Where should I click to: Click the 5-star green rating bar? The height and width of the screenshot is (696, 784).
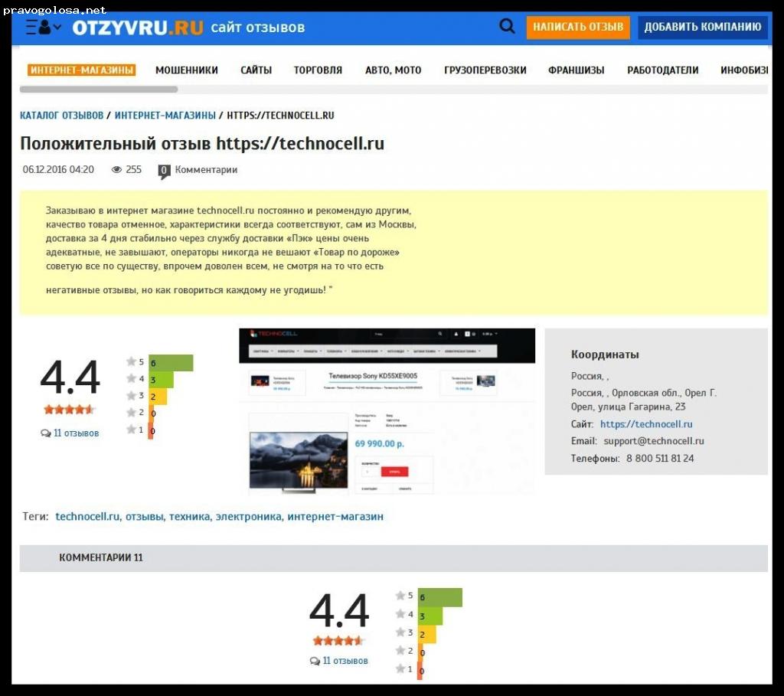[x=171, y=362]
